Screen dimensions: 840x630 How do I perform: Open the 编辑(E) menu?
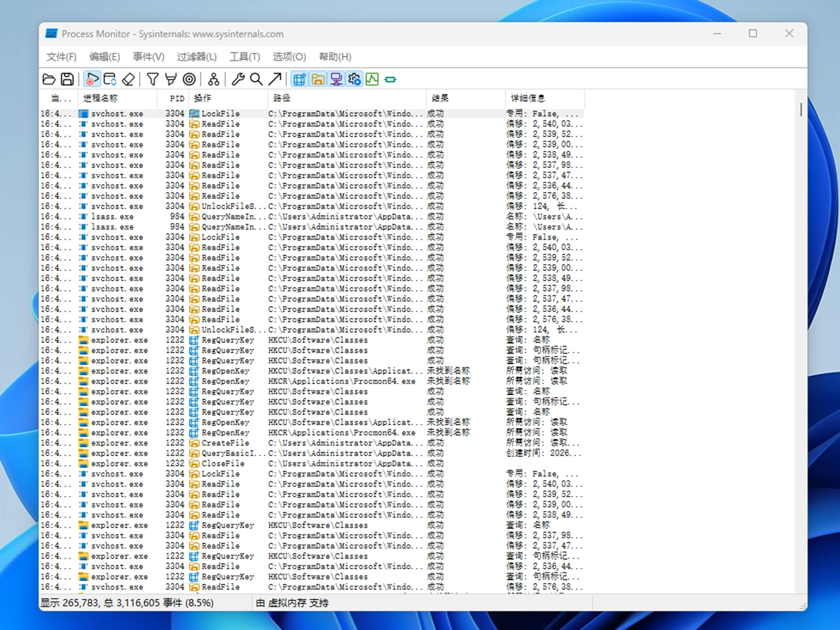click(x=105, y=57)
